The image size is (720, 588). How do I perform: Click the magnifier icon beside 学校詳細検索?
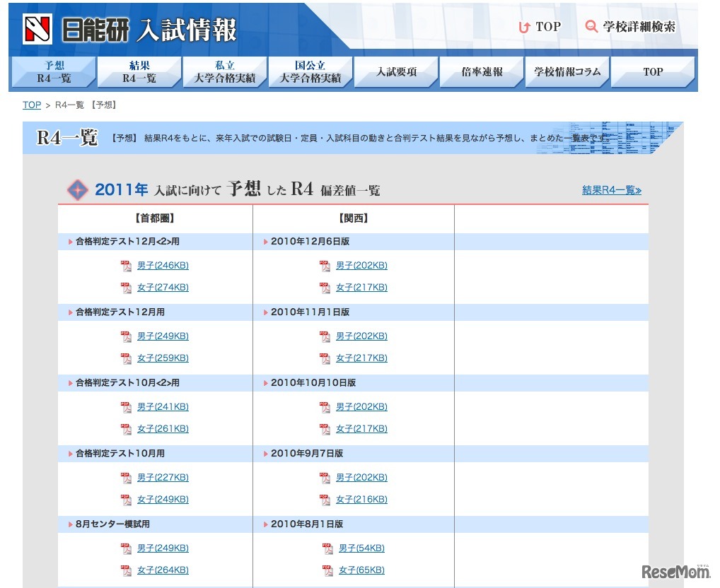click(591, 27)
